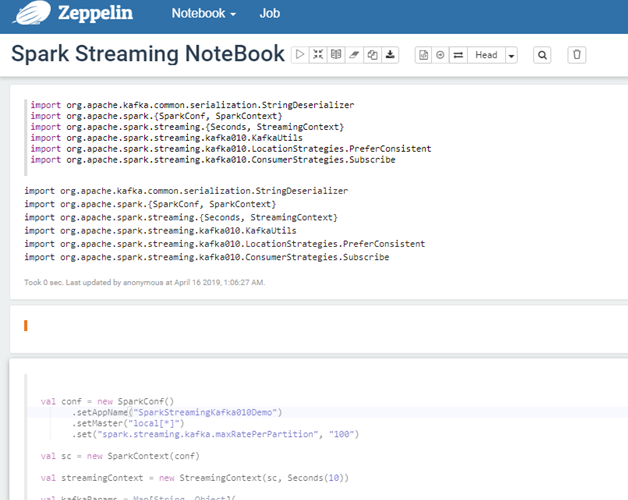The width and height of the screenshot is (628, 500).
Task: Expand the revision dropdown caret next to Head
Action: 511,55
